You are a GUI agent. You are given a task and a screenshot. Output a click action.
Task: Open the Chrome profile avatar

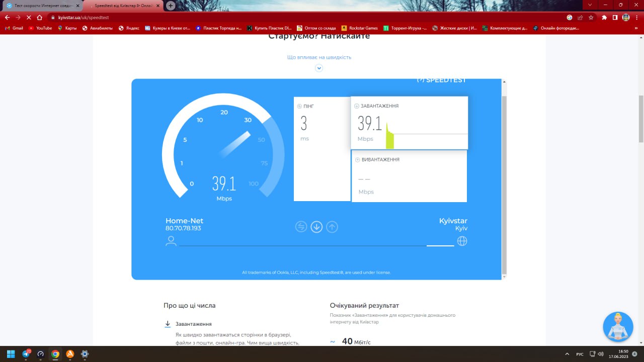[x=626, y=17]
